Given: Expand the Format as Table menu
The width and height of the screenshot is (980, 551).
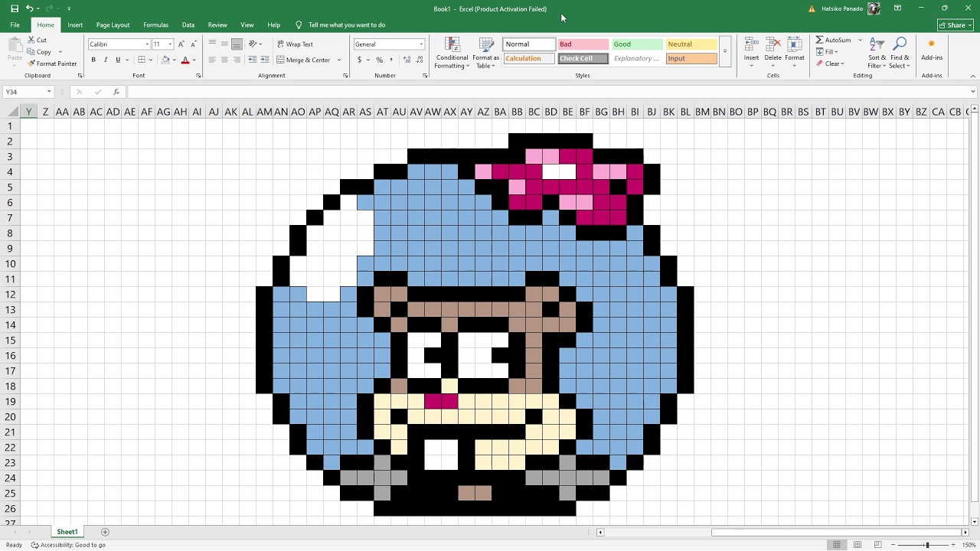Looking at the screenshot, I should pyautogui.click(x=485, y=53).
